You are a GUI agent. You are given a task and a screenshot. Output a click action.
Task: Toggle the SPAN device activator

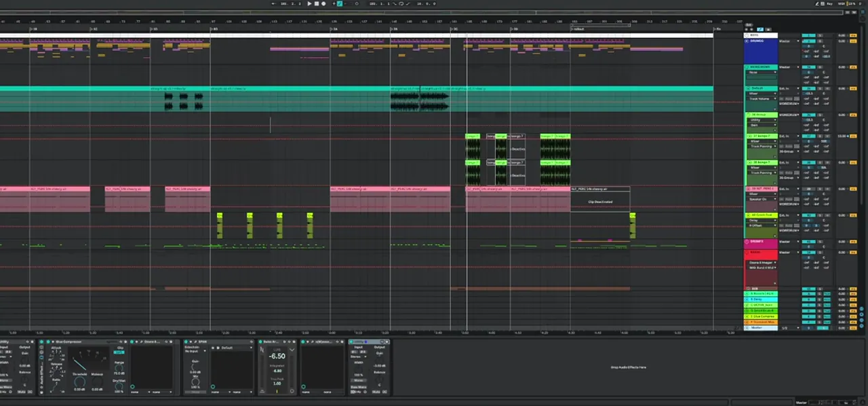click(185, 342)
